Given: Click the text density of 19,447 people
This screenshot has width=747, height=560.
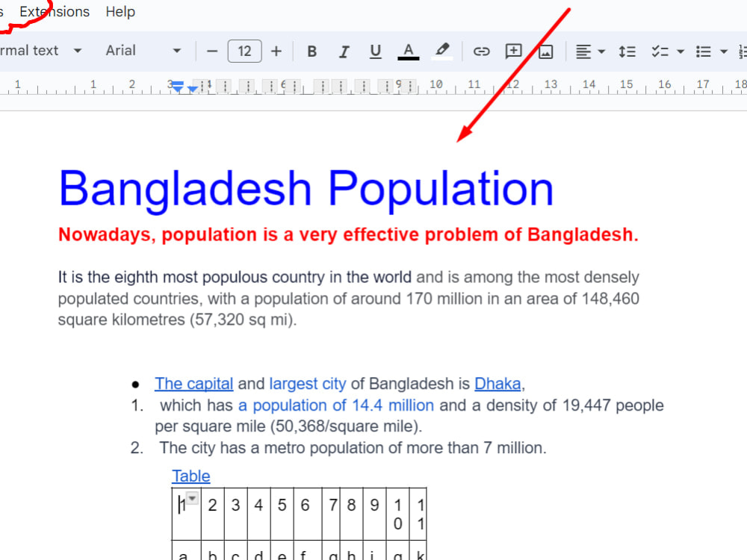Looking at the screenshot, I should point(575,405).
